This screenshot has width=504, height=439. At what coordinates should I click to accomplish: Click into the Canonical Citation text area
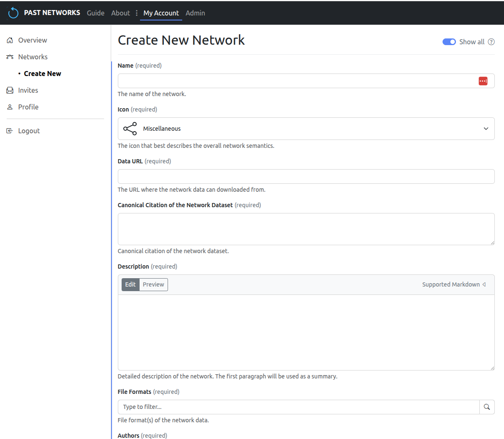(306, 229)
